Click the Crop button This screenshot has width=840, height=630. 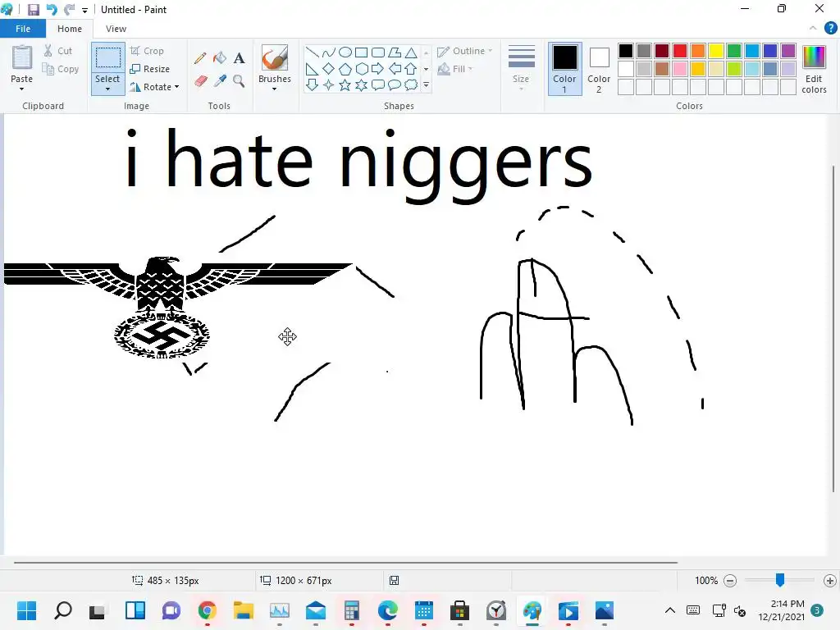pos(147,51)
